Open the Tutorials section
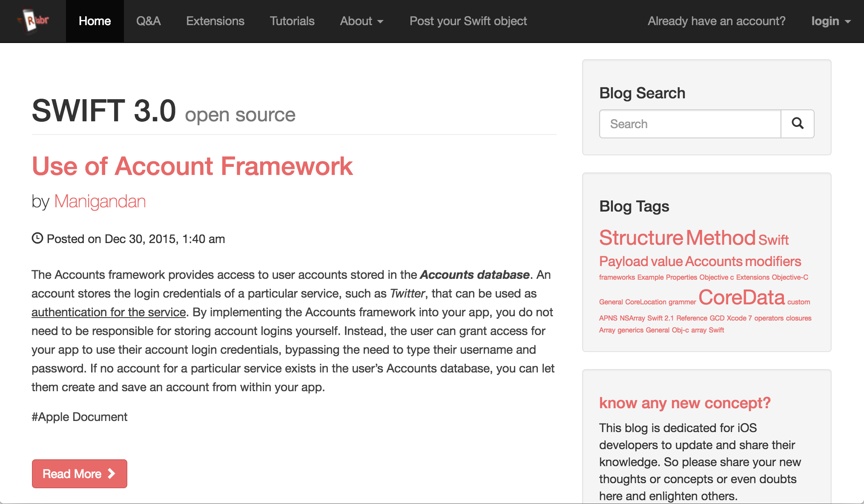 tap(292, 21)
